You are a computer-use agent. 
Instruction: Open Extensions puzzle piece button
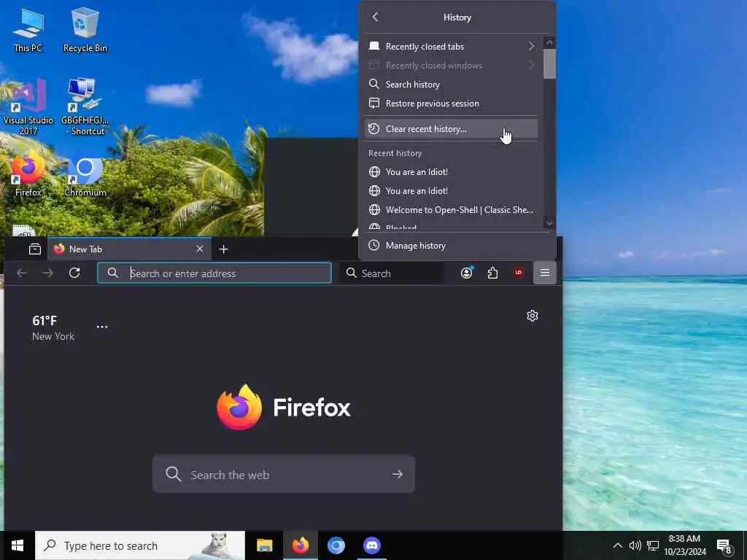[492, 273]
